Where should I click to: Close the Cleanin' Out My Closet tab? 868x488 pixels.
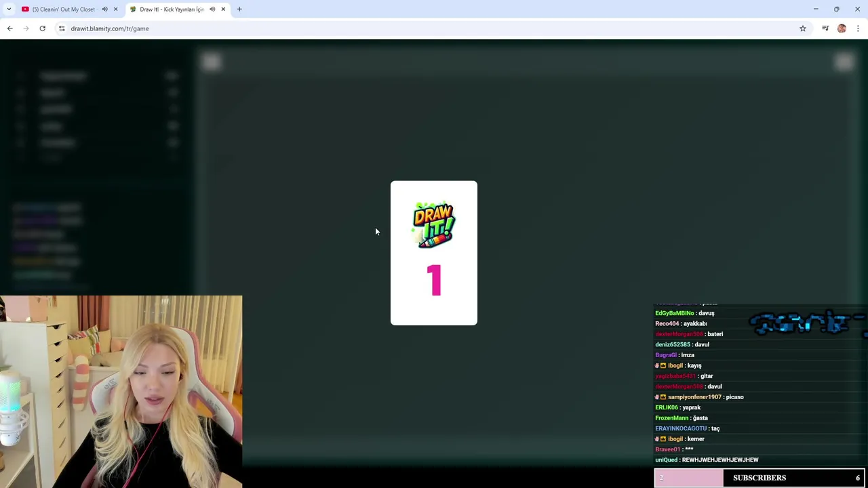pos(115,9)
